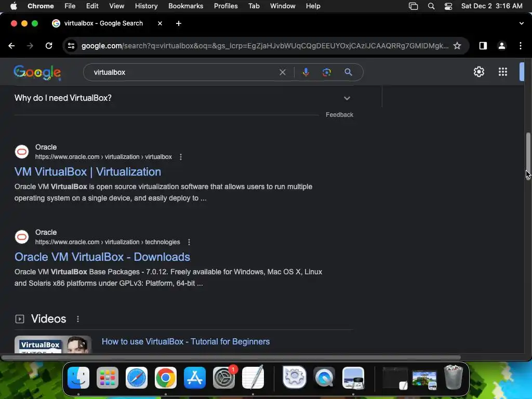
Task: Open QuickTime Player from the dock
Action: click(324, 378)
